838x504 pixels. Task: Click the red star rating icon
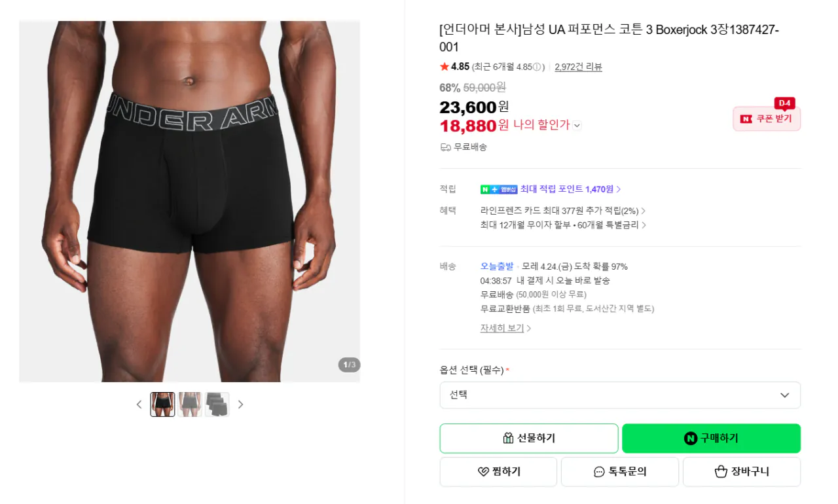(443, 65)
